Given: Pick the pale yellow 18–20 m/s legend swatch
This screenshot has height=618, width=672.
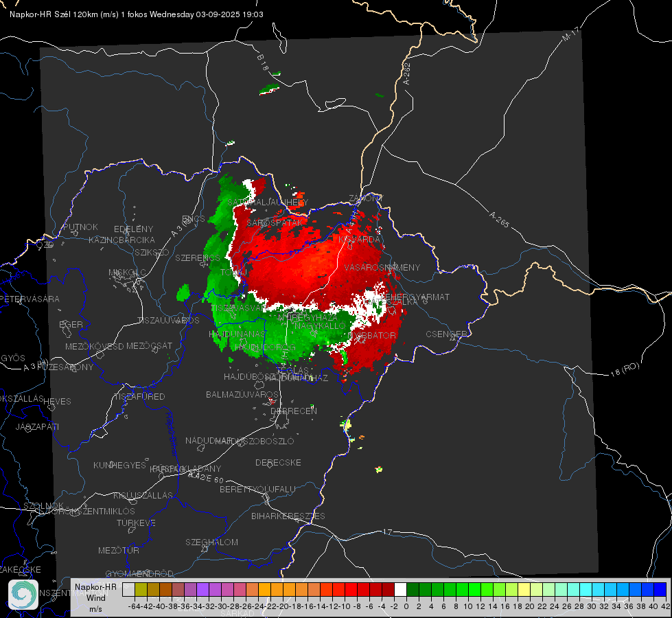Looking at the screenshot, I should 524,589.
